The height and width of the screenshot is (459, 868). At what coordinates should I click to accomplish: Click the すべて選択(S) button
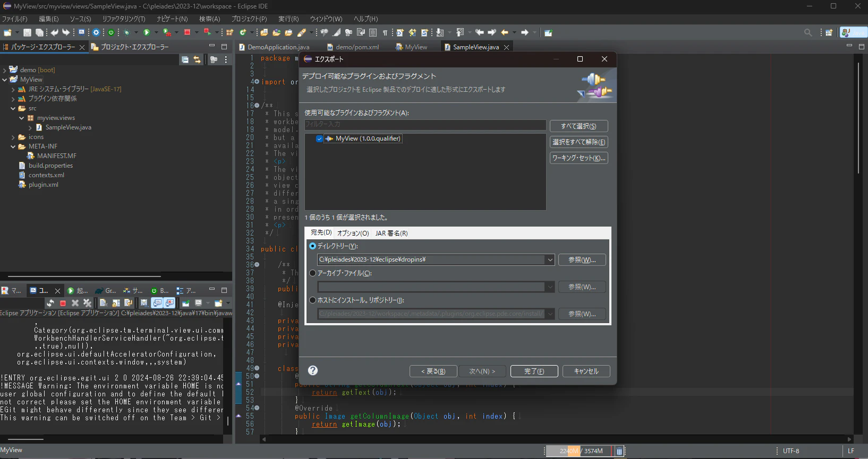[x=578, y=126]
